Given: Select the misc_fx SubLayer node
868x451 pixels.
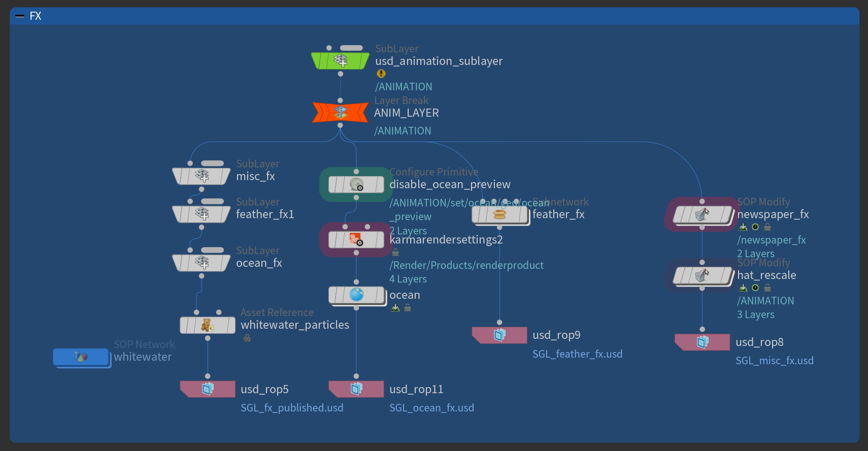Looking at the screenshot, I should tap(202, 176).
